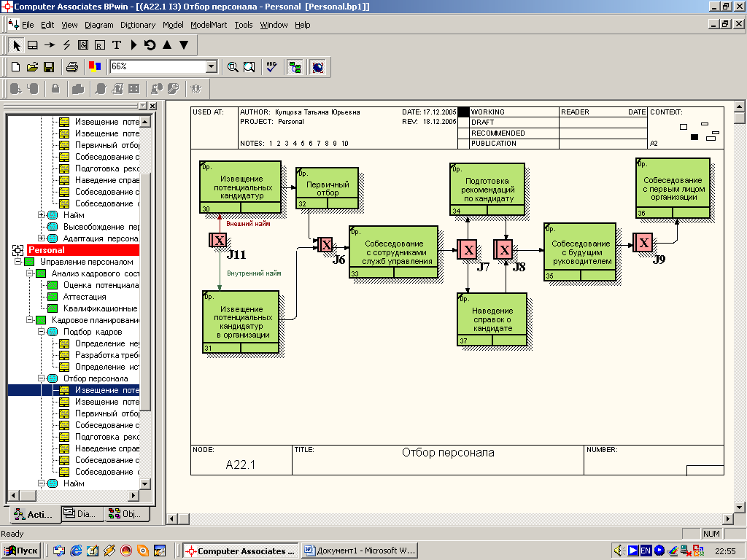Viewport: 747px width, 560px height.
Task: Switch to Документ1 Microsoft Word taskbar button
Action: coord(360,551)
